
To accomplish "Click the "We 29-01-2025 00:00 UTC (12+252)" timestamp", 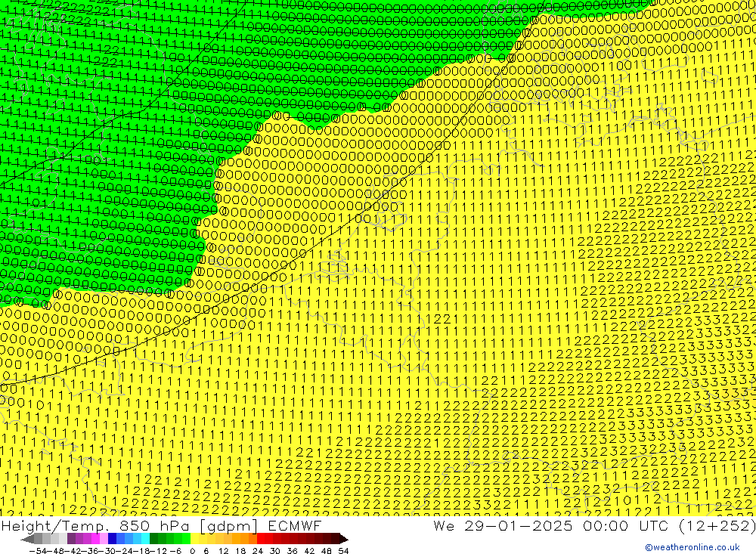I will pos(594,525).
